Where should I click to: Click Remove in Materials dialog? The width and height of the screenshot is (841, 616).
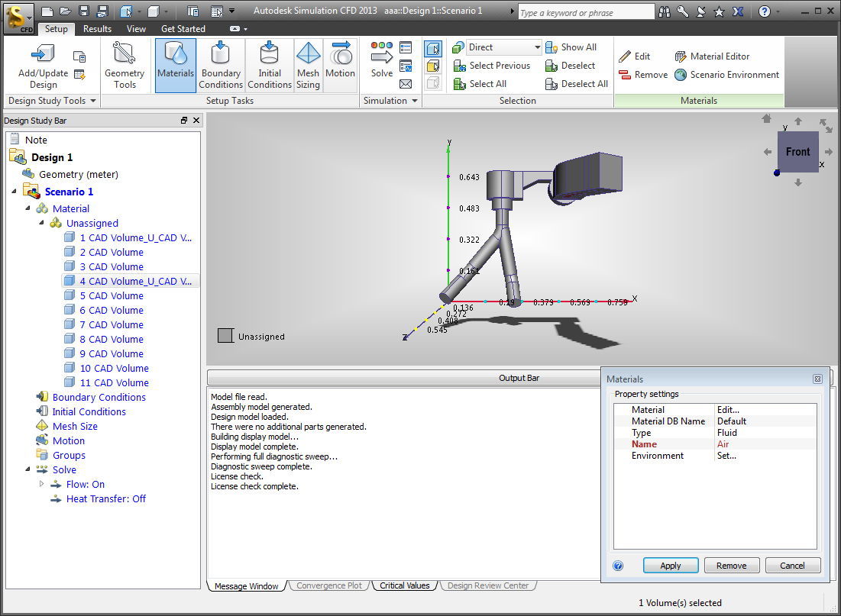coord(731,565)
